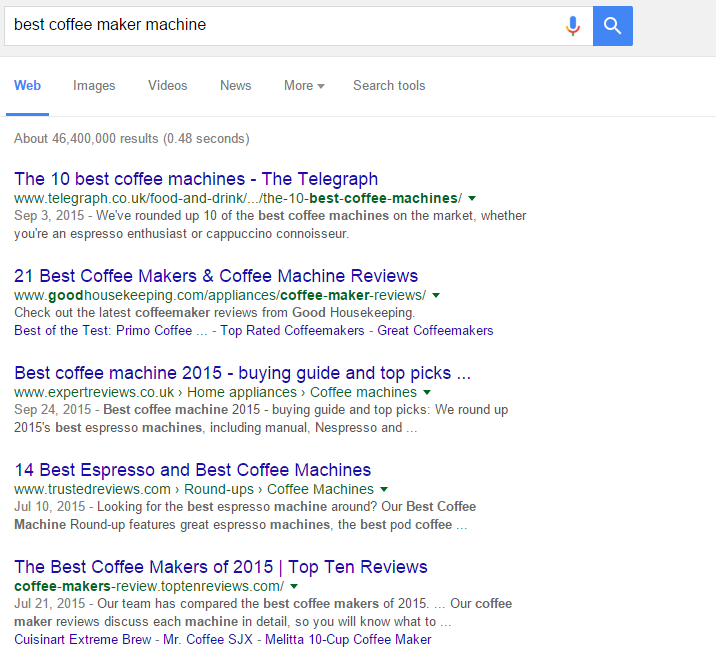Open the News tab
716x650 pixels.
click(236, 85)
